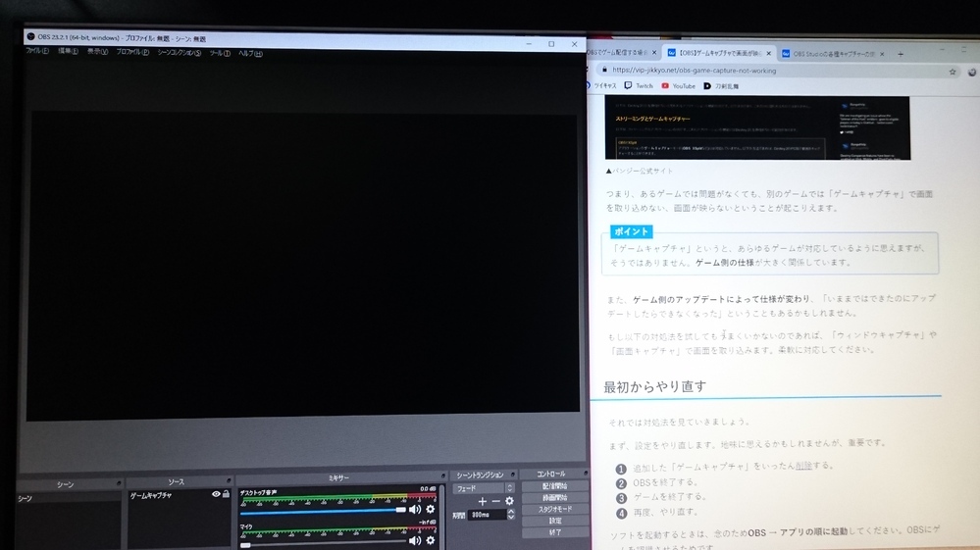Screen dimensions: 980x550
Task: Pop out the シーントランジション dock icon
Action: click(x=512, y=475)
